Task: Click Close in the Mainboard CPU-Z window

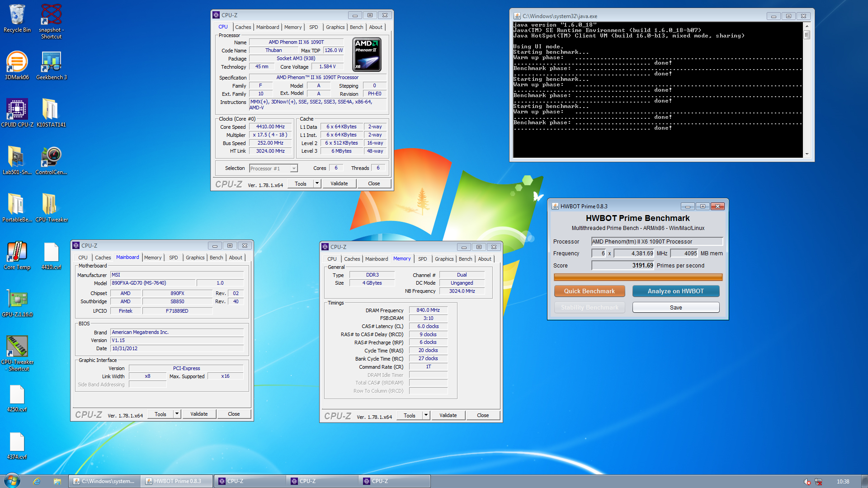Action: [x=234, y=414]
